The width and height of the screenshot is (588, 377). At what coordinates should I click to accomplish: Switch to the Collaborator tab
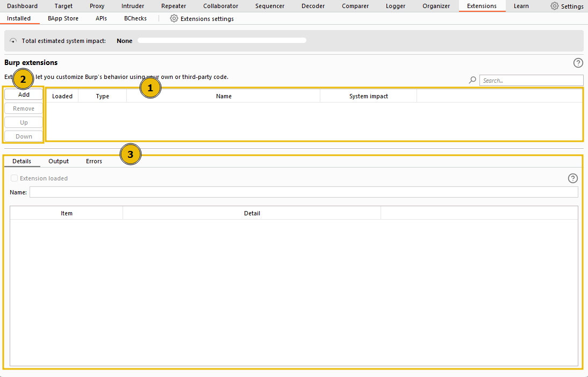(220, 6)
